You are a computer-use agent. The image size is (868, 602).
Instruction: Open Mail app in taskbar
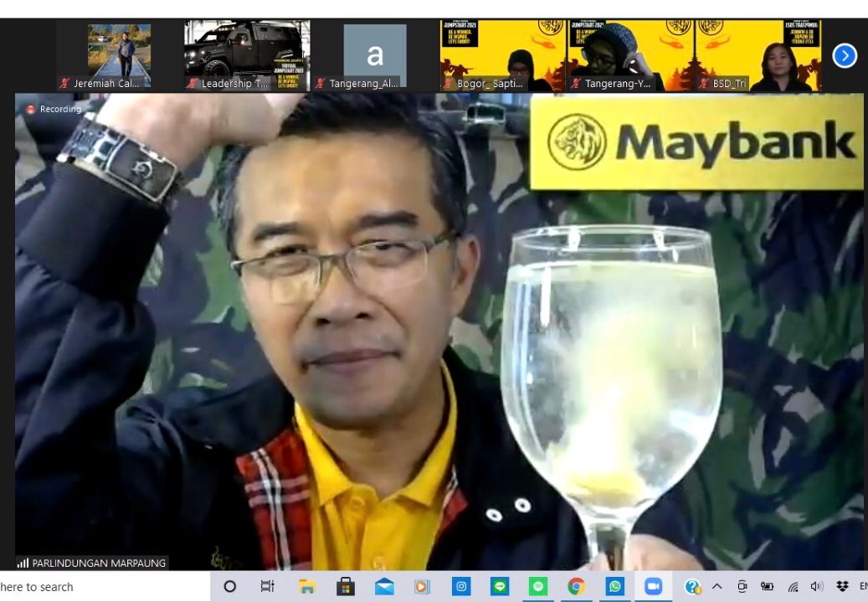click(x=384, y=587)
